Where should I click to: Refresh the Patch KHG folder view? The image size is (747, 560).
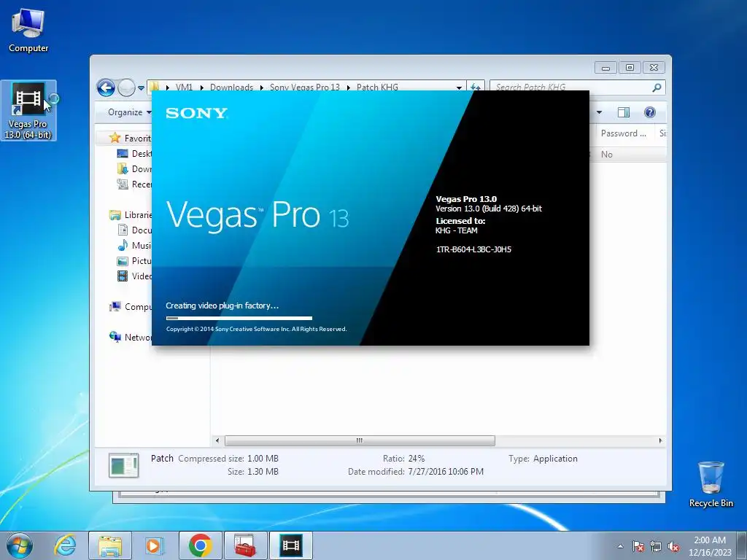[476, 87]
